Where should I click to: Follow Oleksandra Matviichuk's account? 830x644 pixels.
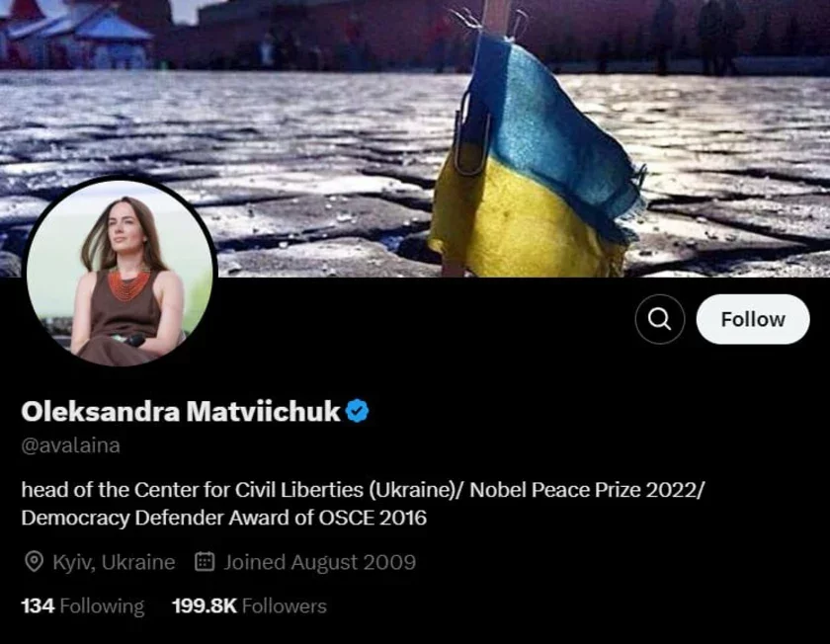753,319
